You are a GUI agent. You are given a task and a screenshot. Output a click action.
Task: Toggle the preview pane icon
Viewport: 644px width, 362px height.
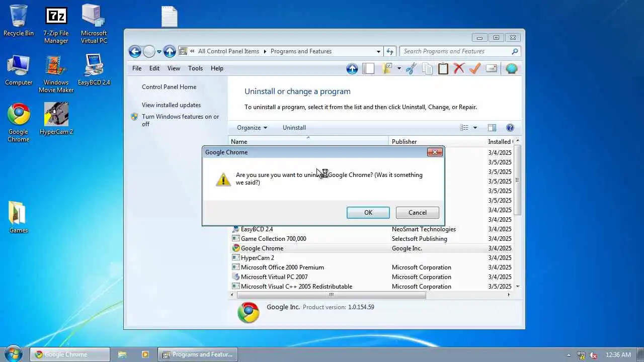pyautogui.click(x=492, y=128)
